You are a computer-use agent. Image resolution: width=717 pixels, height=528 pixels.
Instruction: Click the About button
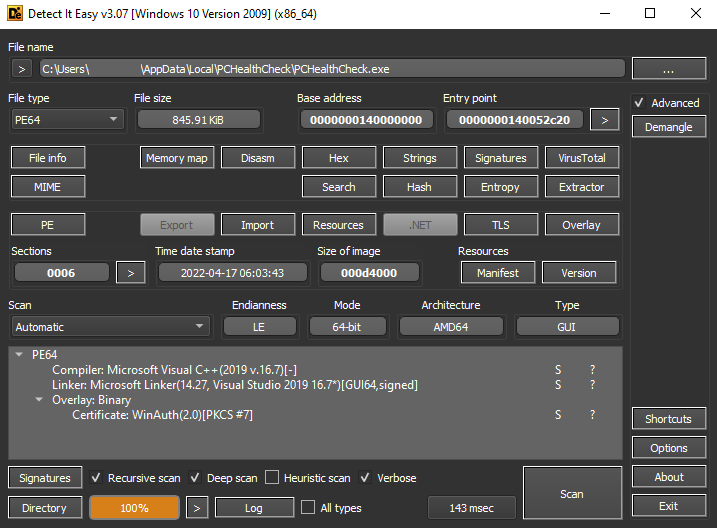(669, 477)
